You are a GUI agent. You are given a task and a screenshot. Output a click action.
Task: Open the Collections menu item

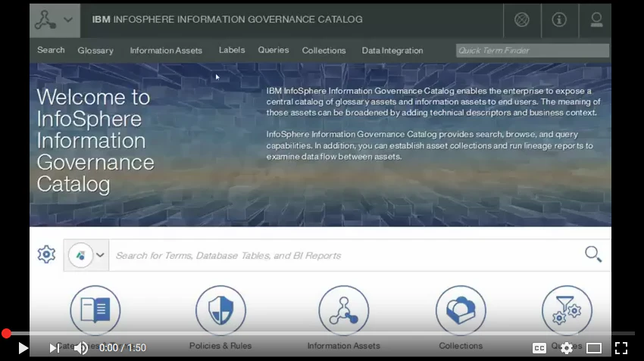click(x=324, y=51)
